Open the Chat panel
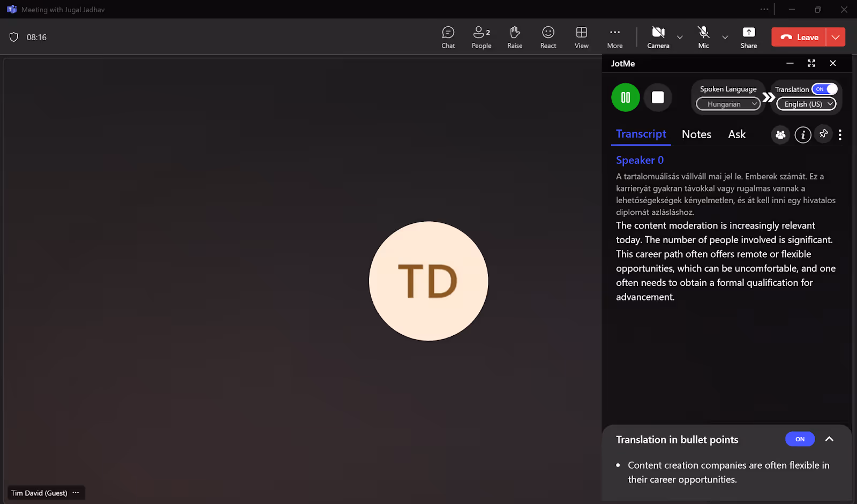Viewport: 857px width, 504px height. click(x=448, y=37)
